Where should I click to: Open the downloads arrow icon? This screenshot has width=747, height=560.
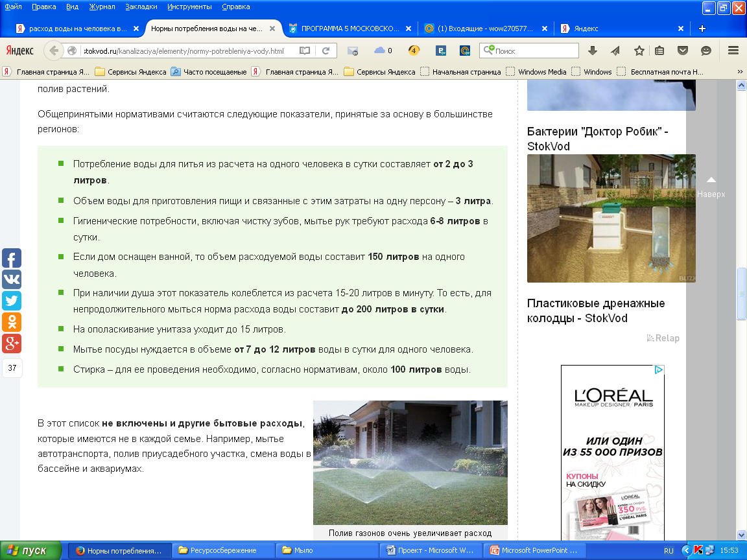tap(593, 51)
